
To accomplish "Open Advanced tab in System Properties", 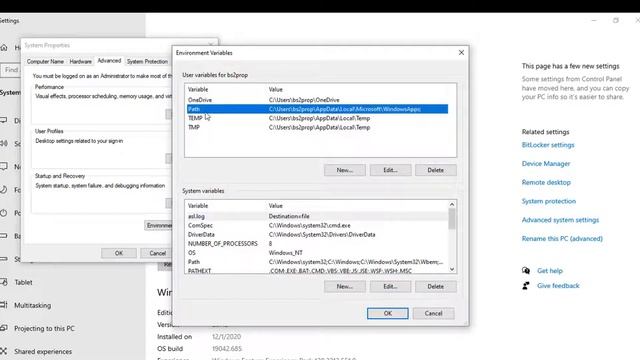I will click(109, 60).
